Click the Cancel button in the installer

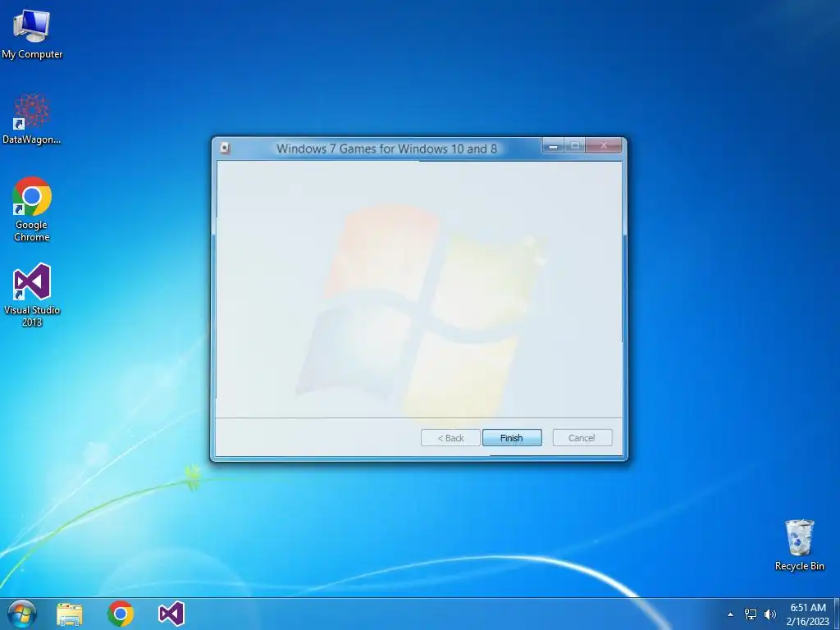point(582,438)
